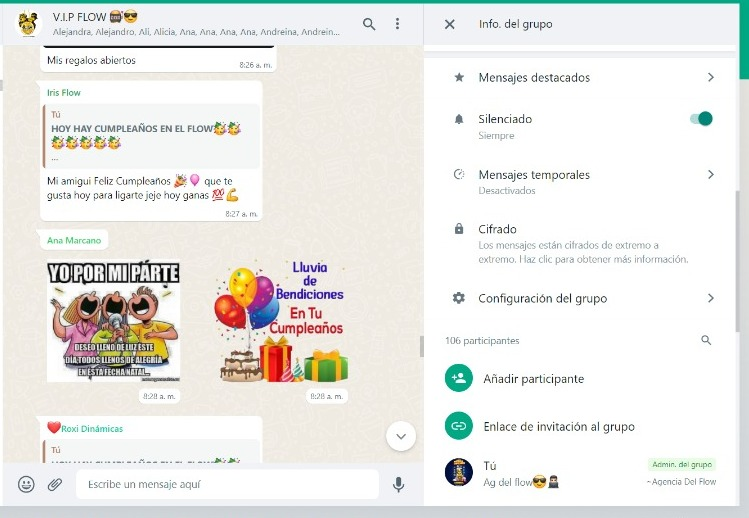The width and height of the screenshot is (749, 518).
Task: Click the Enlace de invitación link icon
Action: point(459,426)
